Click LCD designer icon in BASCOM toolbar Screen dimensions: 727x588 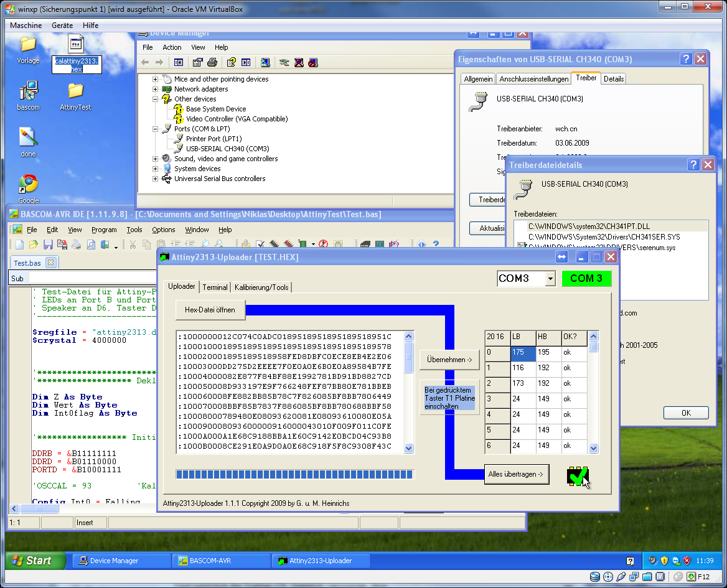[380, 244]
